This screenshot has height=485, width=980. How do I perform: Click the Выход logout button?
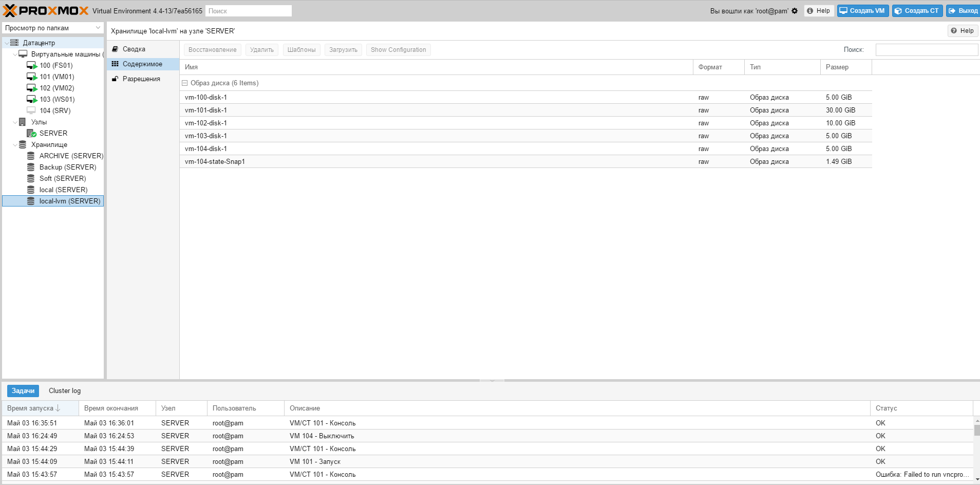(963, 11)
